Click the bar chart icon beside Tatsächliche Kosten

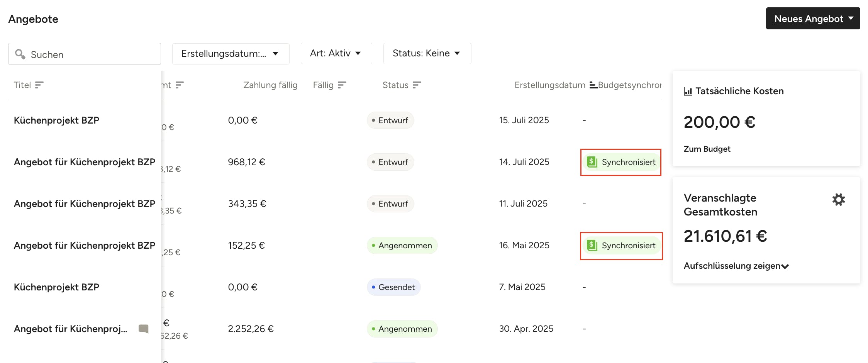tap(687, 92)
